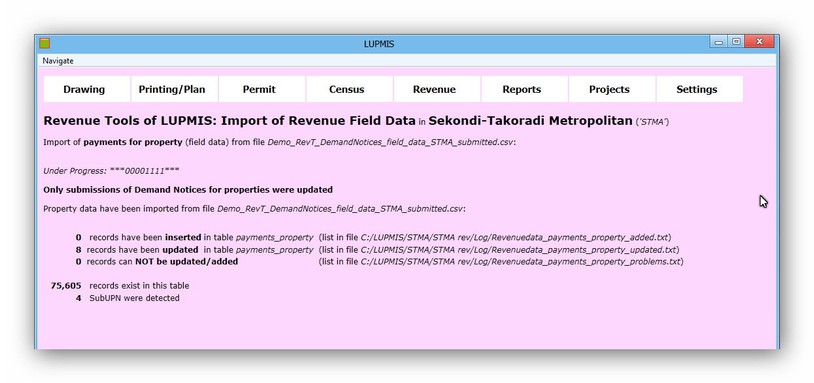Click 'records can NOT be updated/added' text

pos(162,262)
